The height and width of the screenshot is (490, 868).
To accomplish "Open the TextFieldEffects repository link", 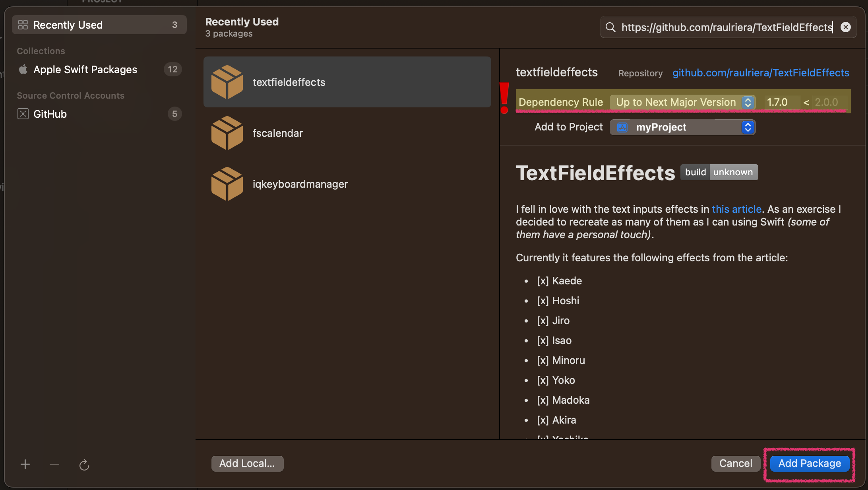I will 761,73.
